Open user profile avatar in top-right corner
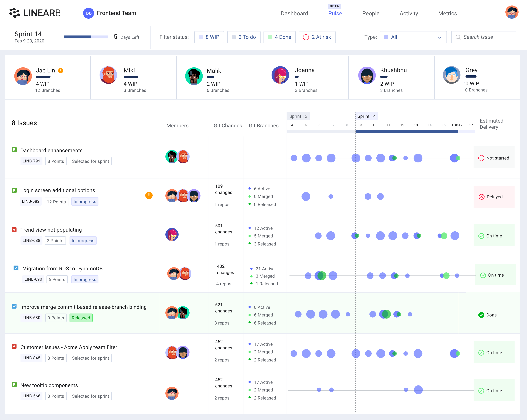527x420 pixels. coord(512,12)
